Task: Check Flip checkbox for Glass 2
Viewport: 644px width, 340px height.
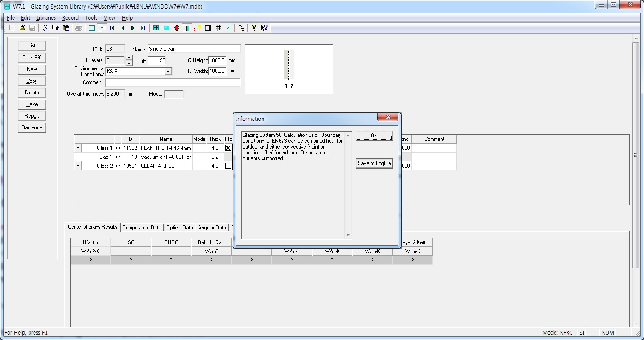Action: 229,166
